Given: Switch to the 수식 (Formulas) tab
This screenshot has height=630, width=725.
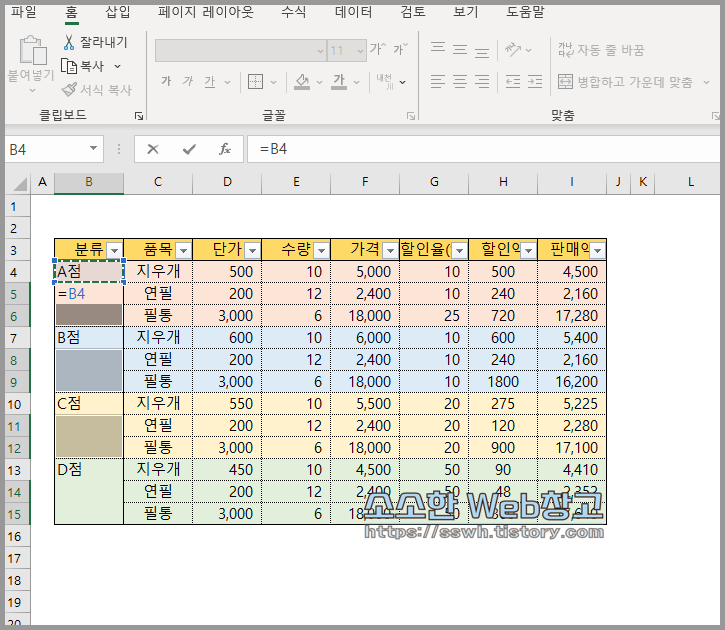Looking at the screenshot, I should 294,11.
